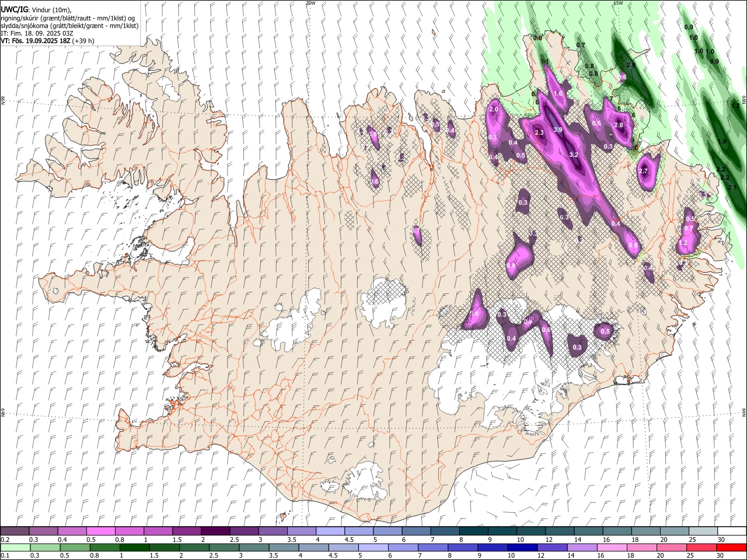Click the '0.1' label in the bottom legend row

coord(5,555)
